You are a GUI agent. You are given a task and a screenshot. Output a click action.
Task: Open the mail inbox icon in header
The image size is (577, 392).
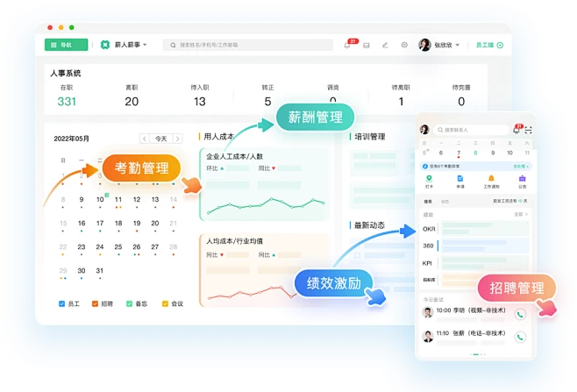coord(367,46)
